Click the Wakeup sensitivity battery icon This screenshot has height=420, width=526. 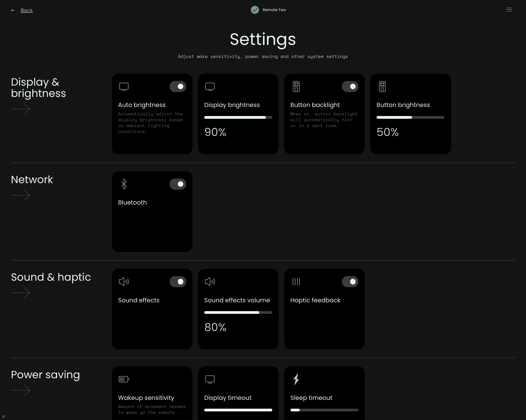click(124, 379)
